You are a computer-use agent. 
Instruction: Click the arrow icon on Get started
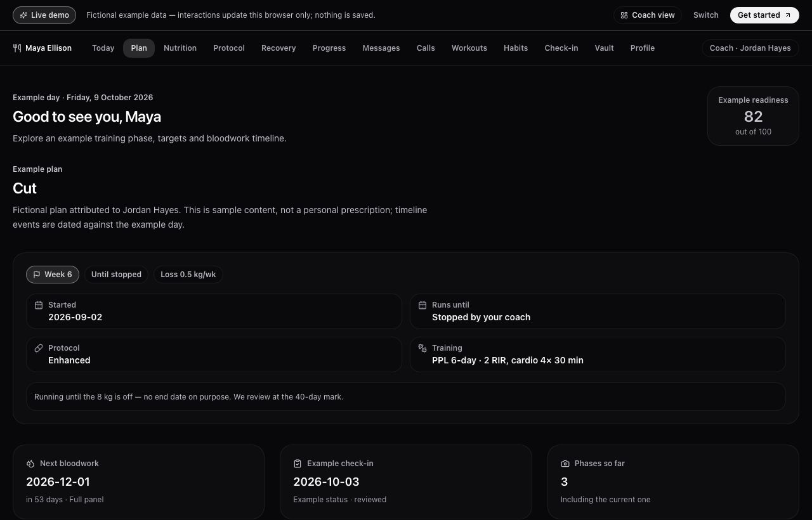tap(788, 15)
